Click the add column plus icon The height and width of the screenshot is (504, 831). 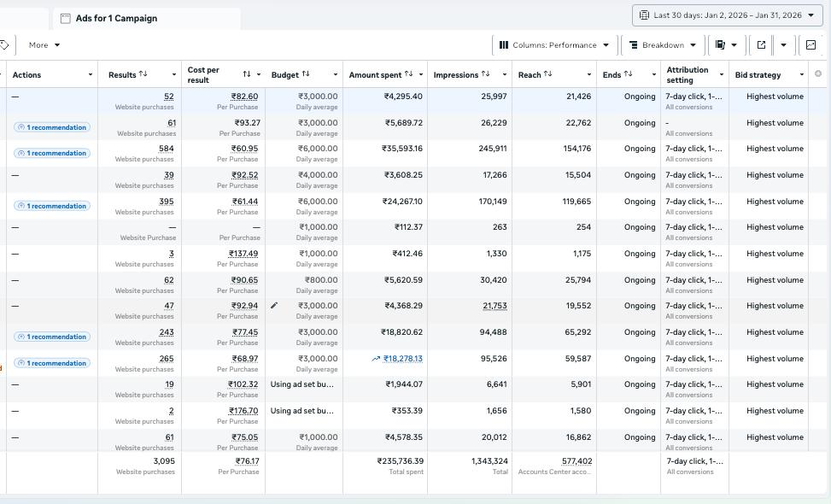tap(818, 74)
